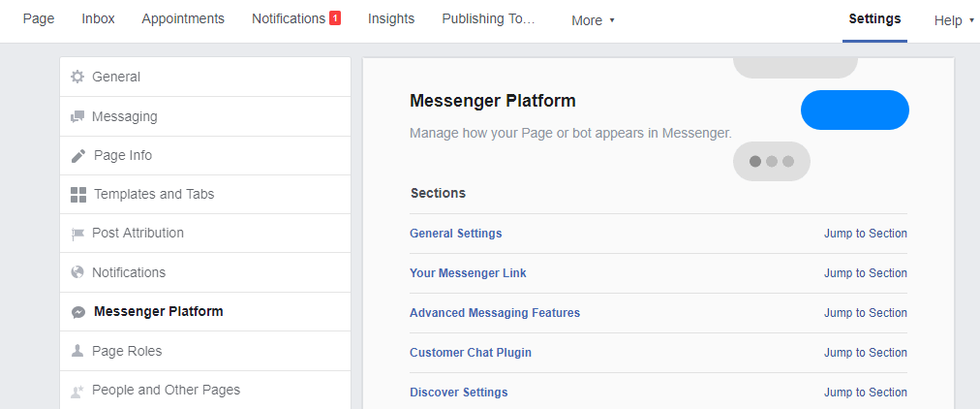Click the Messenger Platform bubble icon
This screenshot has height=409, width=980.
coord(78,312)
